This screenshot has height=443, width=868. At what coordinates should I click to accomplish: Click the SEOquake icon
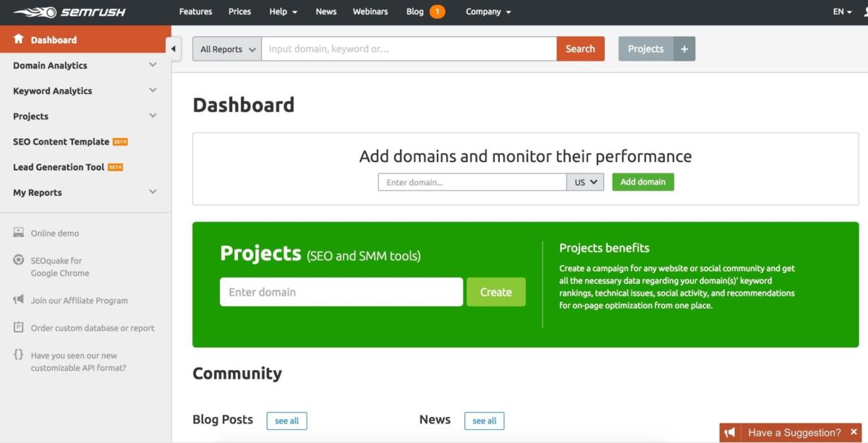click(19, 259)
